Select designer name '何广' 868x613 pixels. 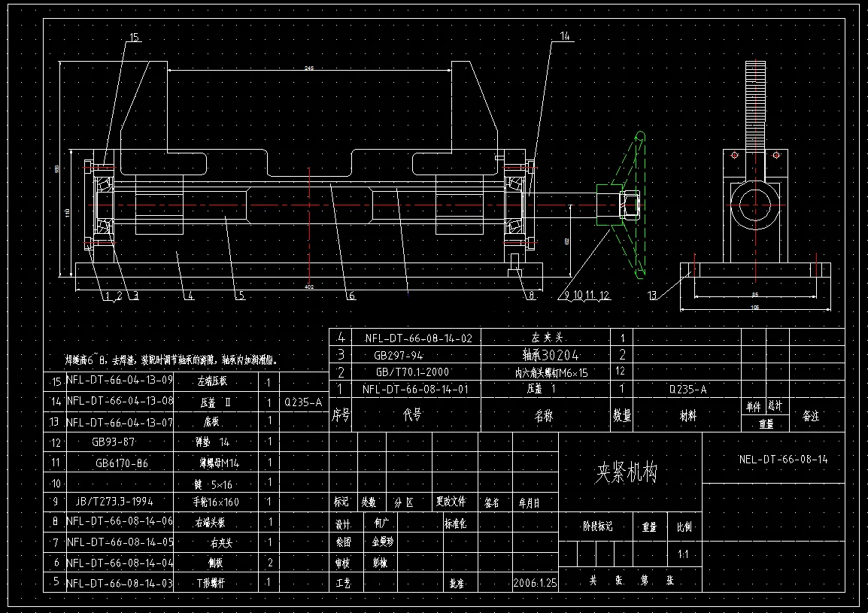coord(381,523)
